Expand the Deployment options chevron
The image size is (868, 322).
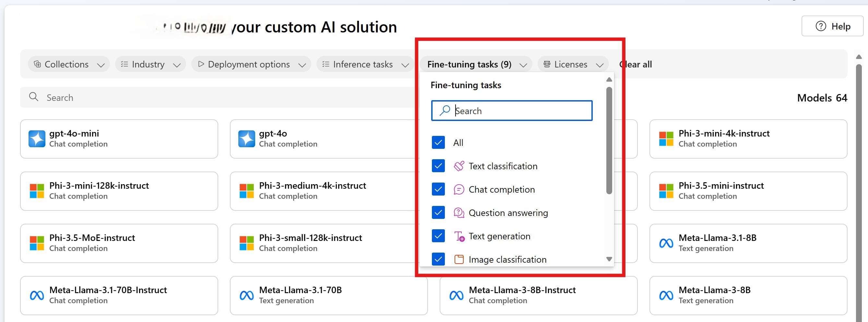pyautogui.click(x=302, y=65)
